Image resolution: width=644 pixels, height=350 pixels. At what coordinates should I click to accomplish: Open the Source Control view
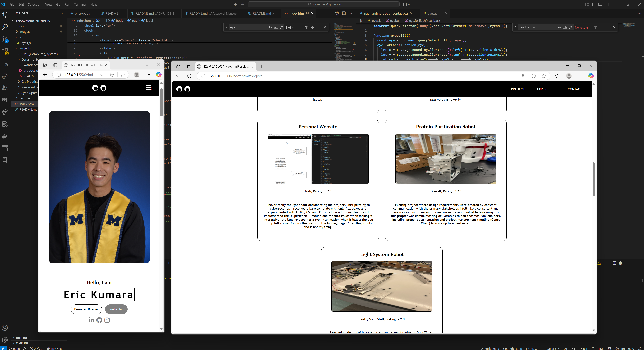click(5, 39)
